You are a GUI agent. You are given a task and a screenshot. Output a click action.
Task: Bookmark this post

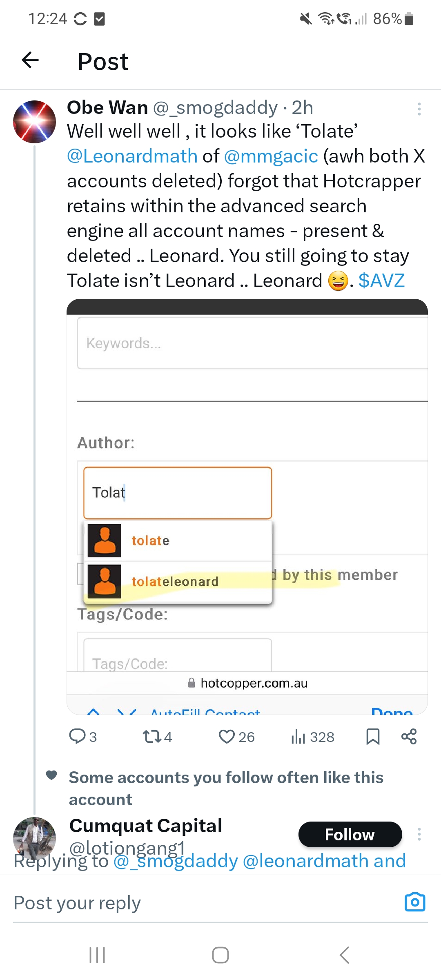click(x=373, y=737)
